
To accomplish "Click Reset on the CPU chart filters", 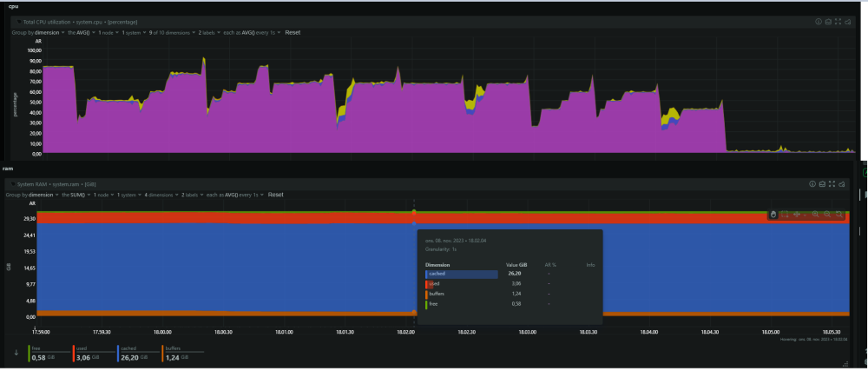I will (293, 33).
